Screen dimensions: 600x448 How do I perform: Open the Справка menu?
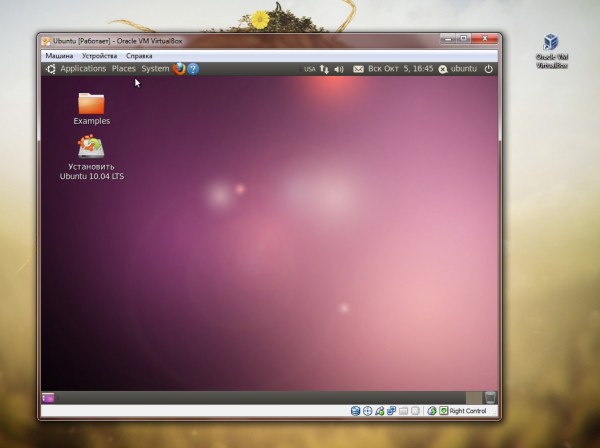[x=139, y=56]
